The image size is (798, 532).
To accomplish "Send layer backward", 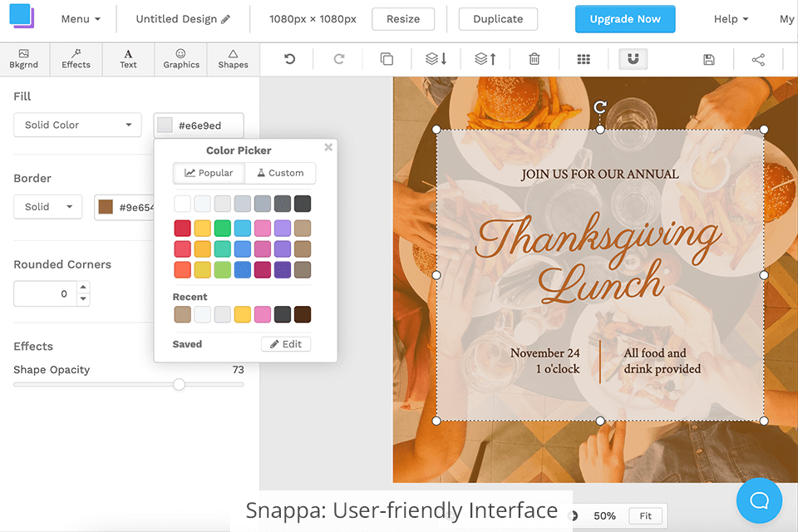I will [x=436, y=59].
